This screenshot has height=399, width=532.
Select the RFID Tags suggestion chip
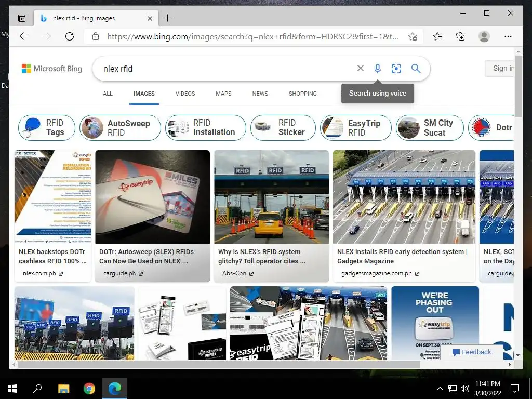[46, 128]
